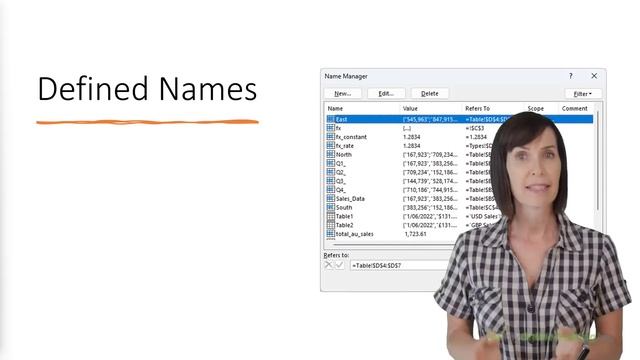Click the icon beside Q3_
Viewport: 640px width, 360px height.
[331, 181]
